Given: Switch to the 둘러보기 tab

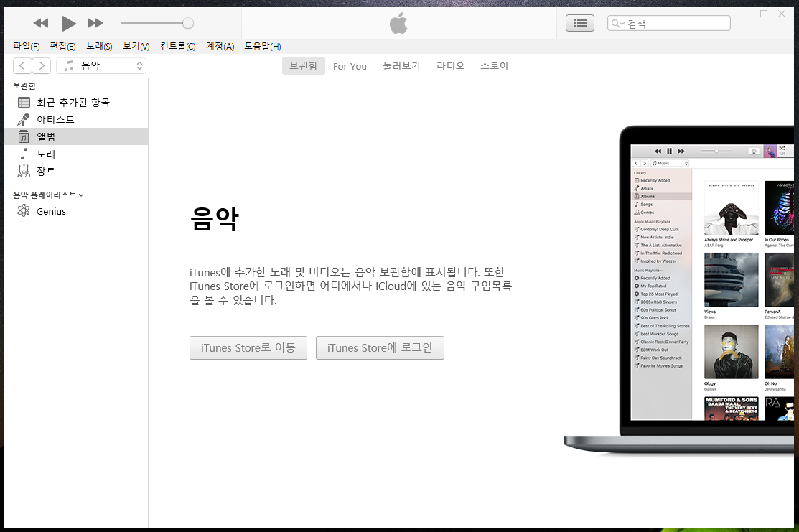Looking at the screenshot, I should tap(401, 66).
